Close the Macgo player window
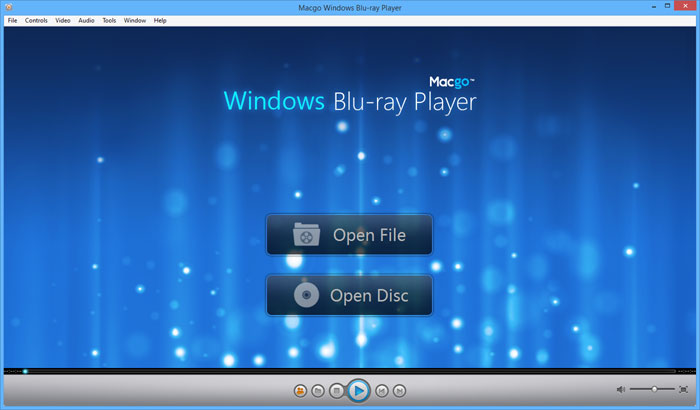 point(686,6)
